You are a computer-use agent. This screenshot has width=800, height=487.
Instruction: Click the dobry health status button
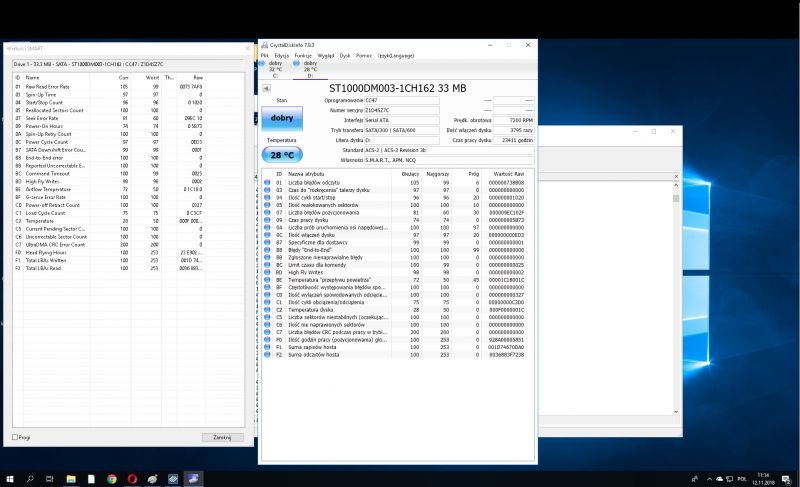tap(282, 118)
